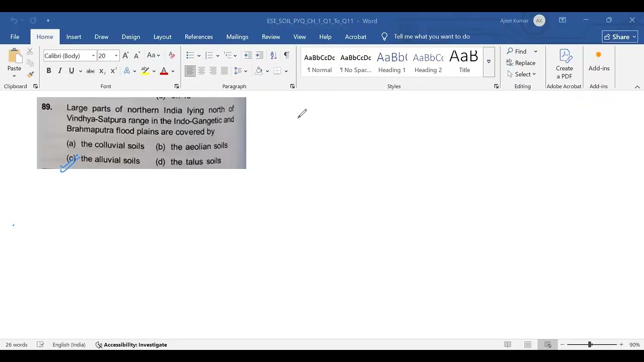Click the Find button
This screenshot has height=362, width=644.
pyautogui.click(x=517, y=51)
